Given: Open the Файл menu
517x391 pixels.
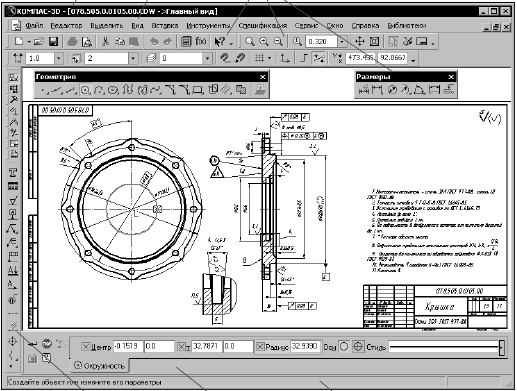Looking at the screenshot, I should coord(34,25).
